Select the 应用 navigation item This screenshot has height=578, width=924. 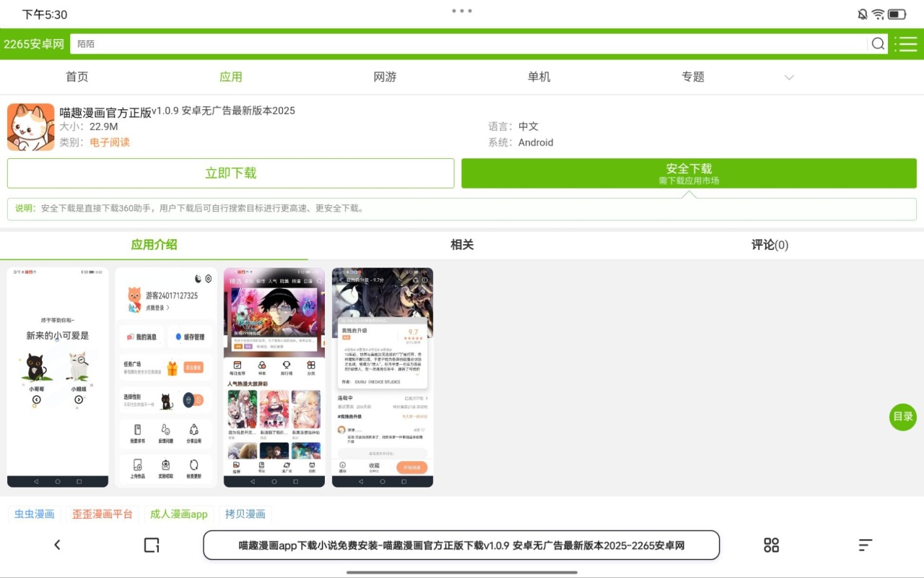pyautogui.click(x=231, y=77)
